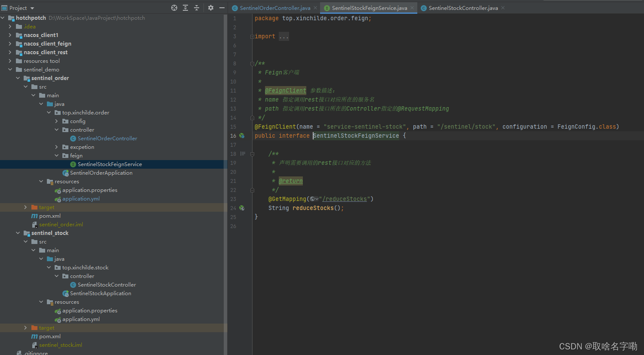This screenshot has height=355, width=644.
Task: Collapse the hotchpotch project root
Action: (x=3, y=18)
